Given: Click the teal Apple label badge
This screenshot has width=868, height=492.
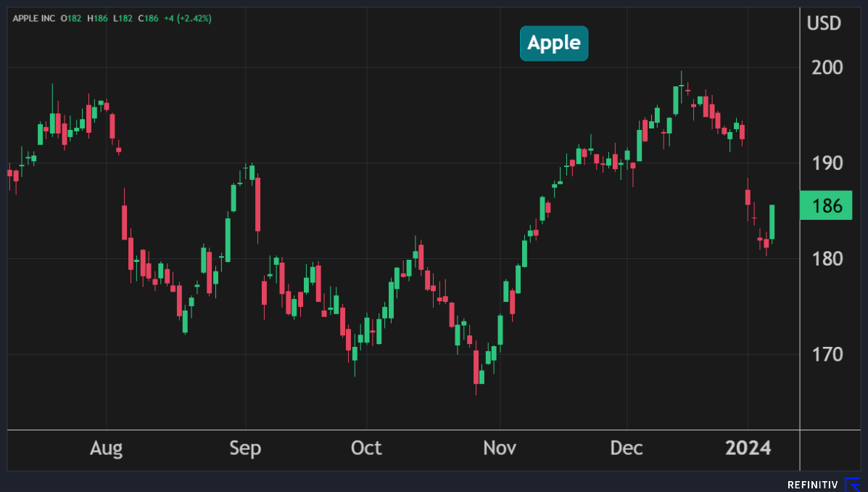Looking at the screenshot, I should point(554,43).
